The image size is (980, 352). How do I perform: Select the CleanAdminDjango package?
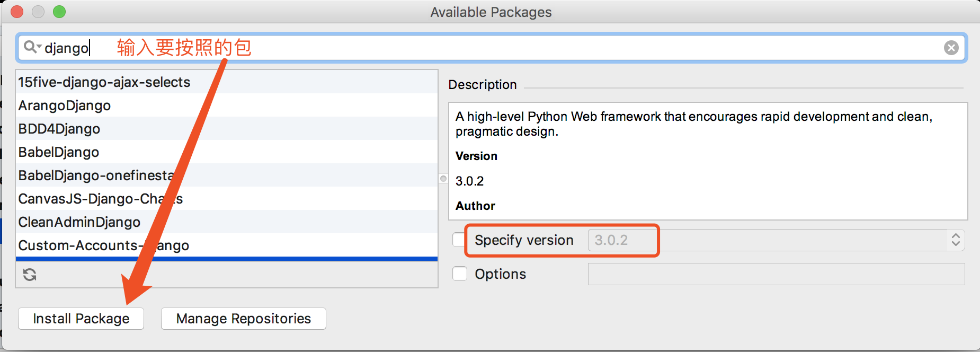(227, 222)
